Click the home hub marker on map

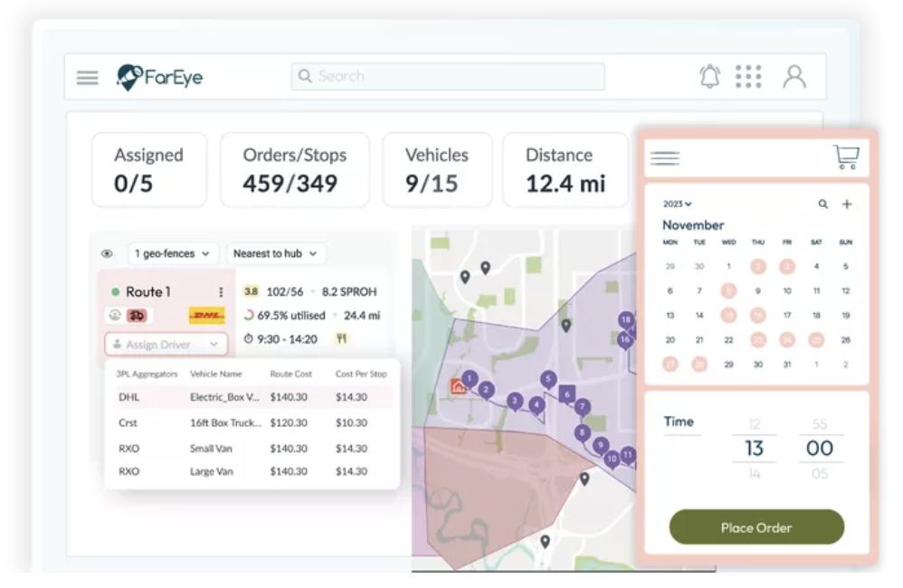pos(458,386)
